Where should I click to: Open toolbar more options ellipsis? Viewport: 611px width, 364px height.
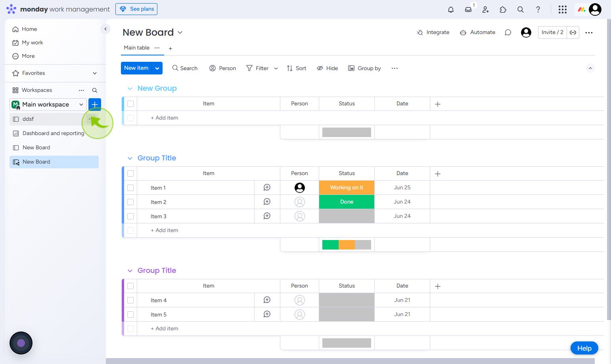point(395,68)
